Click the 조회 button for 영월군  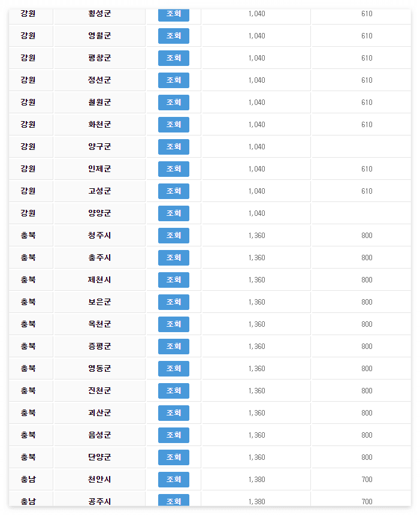coord(173,36)
